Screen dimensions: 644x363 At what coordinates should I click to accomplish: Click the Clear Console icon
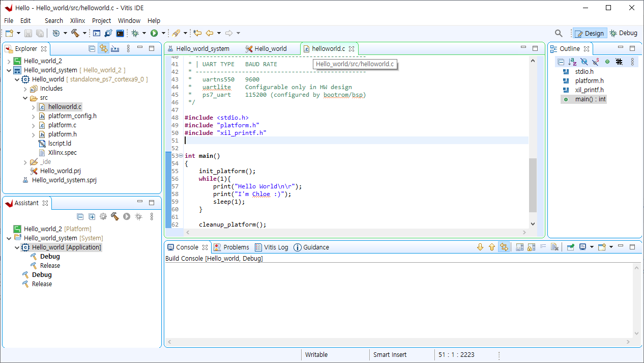coord(555,247)
